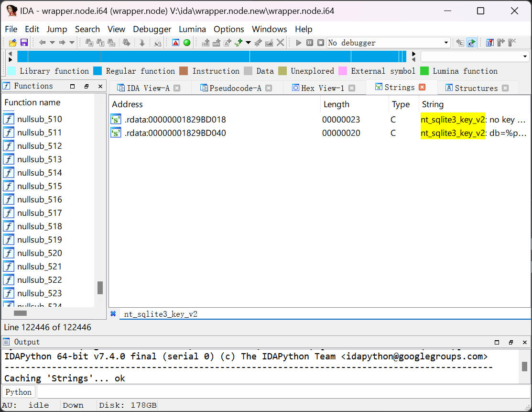532x412 pixels.
Task: Toggle the highlighted run-to-cursor debugger icon
Action: click(472, 43)
